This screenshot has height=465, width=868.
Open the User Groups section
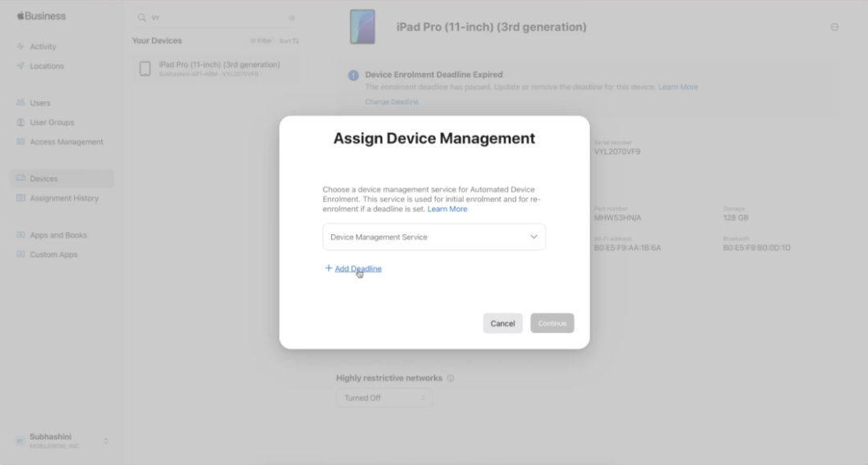pos(20,121)
